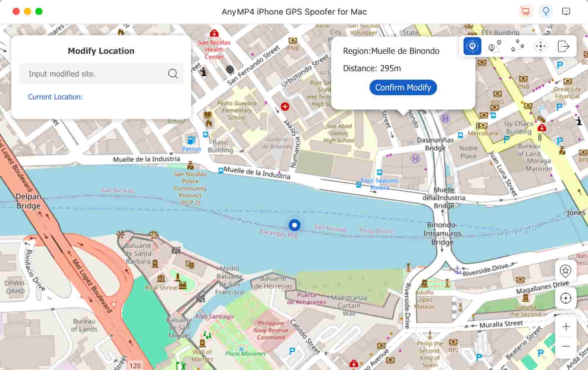This screenshot has height=370, width=588.
Task: Click the search magnifier icon
Action: pos(173,73)
